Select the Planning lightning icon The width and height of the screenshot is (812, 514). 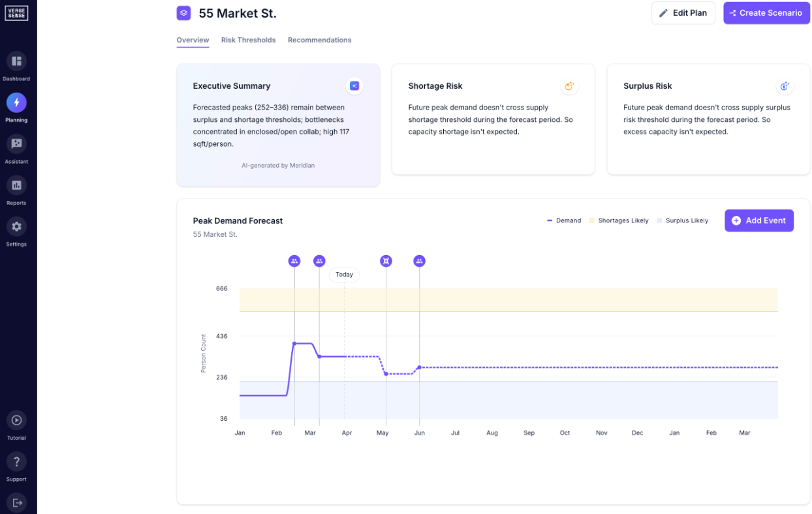[x=16, y=102]
